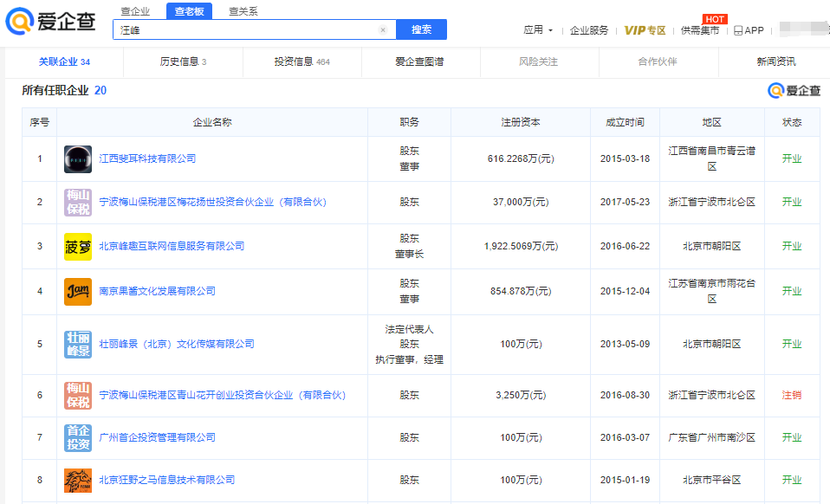
Task: Click the 1,922.5069万(元) capital cell
Action: [x=521, y=246]
